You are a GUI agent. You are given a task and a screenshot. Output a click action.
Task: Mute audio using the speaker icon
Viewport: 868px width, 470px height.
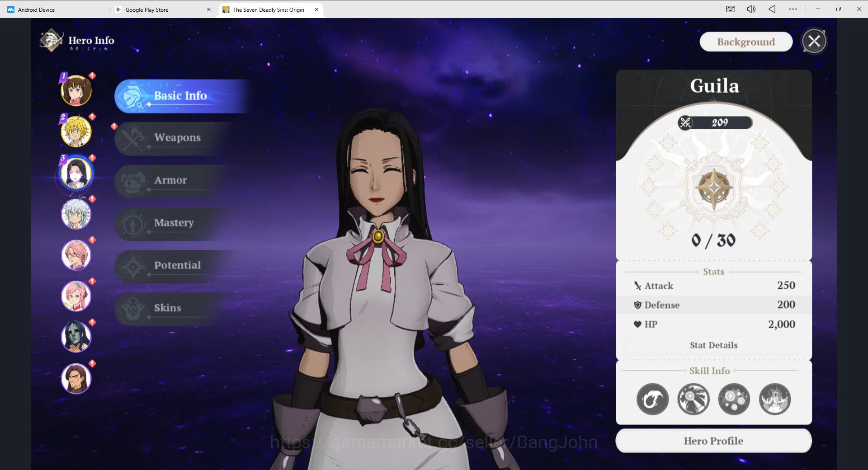(x=751, y=9)
